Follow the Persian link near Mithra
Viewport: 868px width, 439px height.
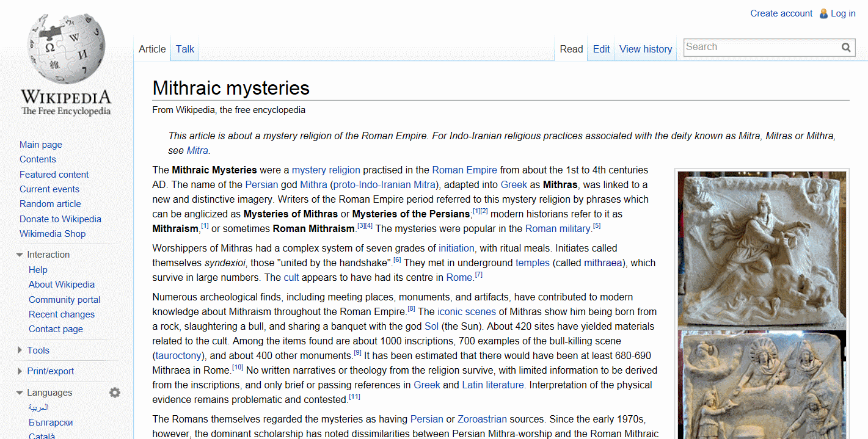pyautogui.click(x=261, y=184)
